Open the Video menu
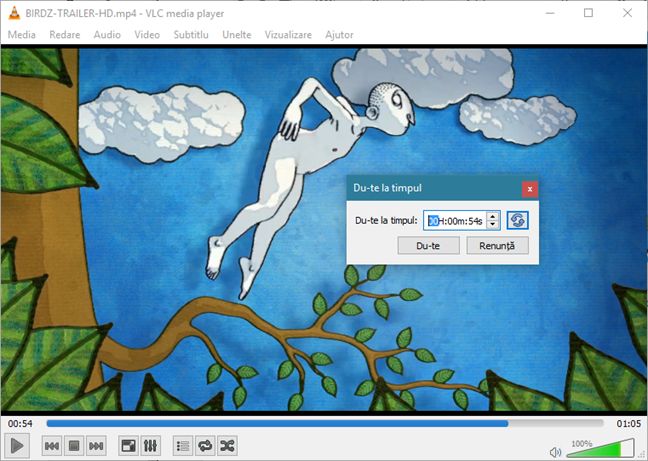Screen dimensions: 648x461 (147, 35)
